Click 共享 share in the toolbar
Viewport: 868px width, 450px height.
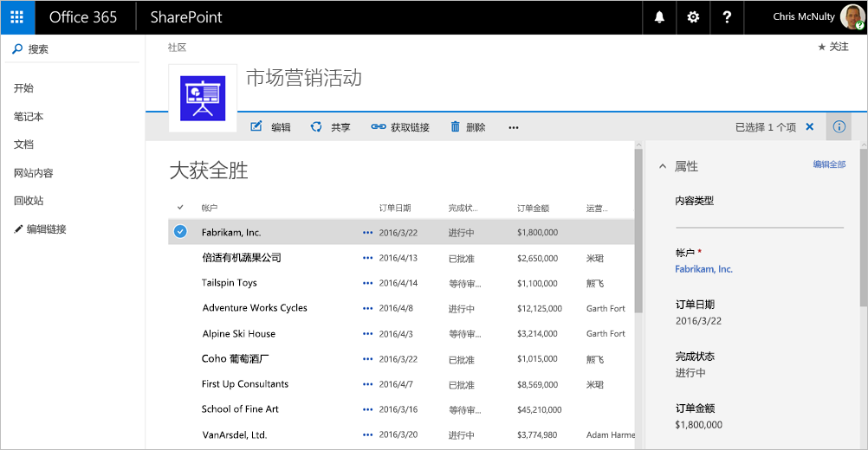tap(330, 127)
